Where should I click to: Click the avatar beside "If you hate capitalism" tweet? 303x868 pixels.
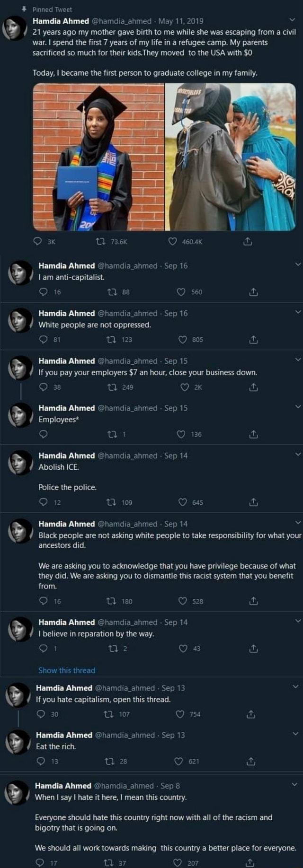click(18, 694)
